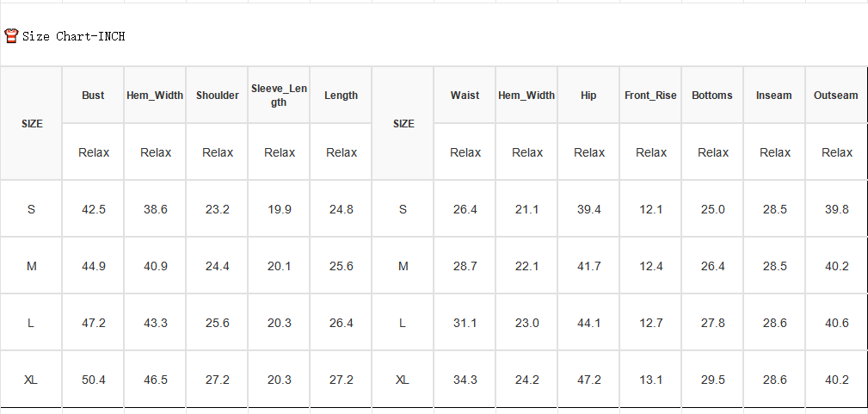Select the Relax cell under Hip

point(589,152)
